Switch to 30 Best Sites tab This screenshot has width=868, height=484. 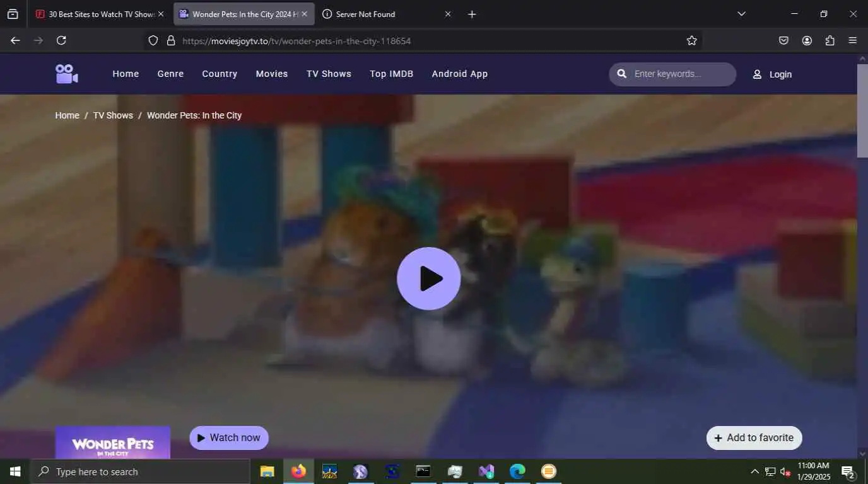95,14
